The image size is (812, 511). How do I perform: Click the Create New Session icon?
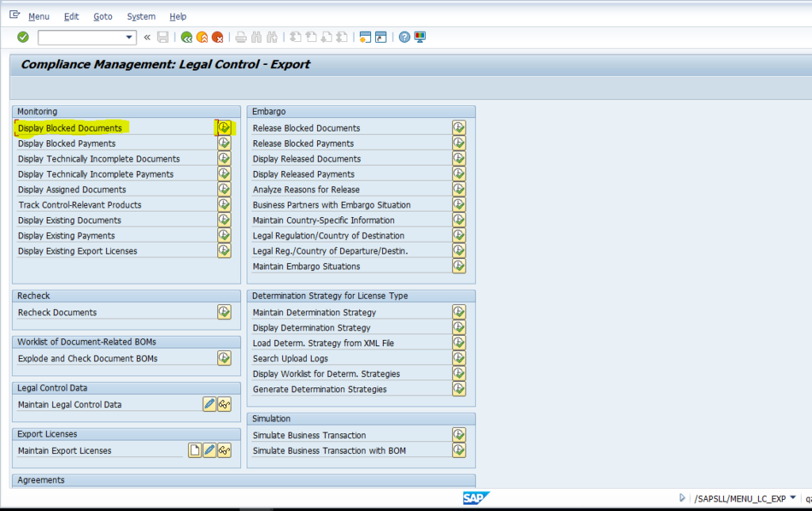tap(365, 37)
